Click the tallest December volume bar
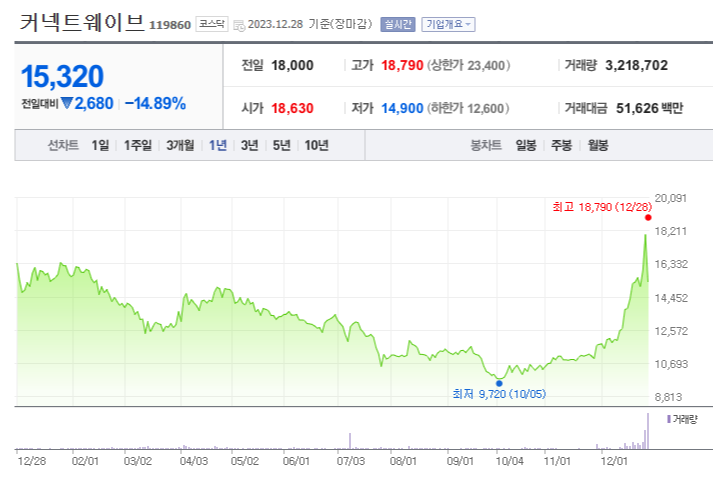Screen dimensions: 713x490 (x=648, y=431)
